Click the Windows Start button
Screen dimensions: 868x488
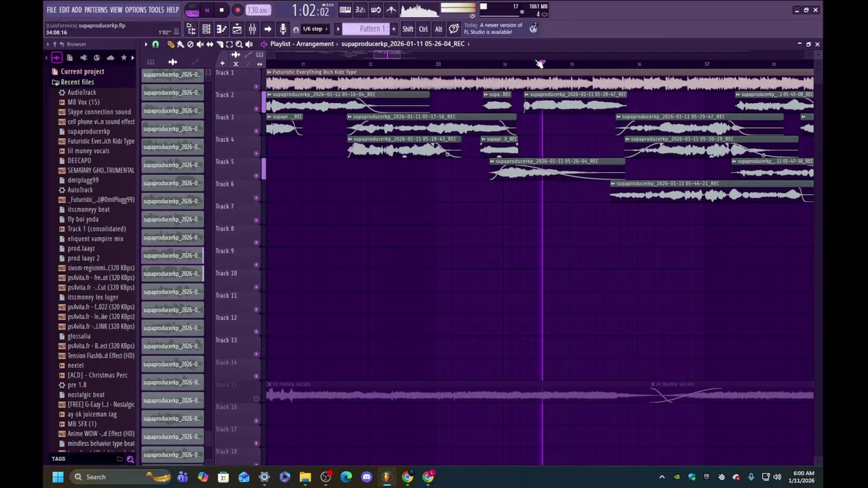point(58,477)
